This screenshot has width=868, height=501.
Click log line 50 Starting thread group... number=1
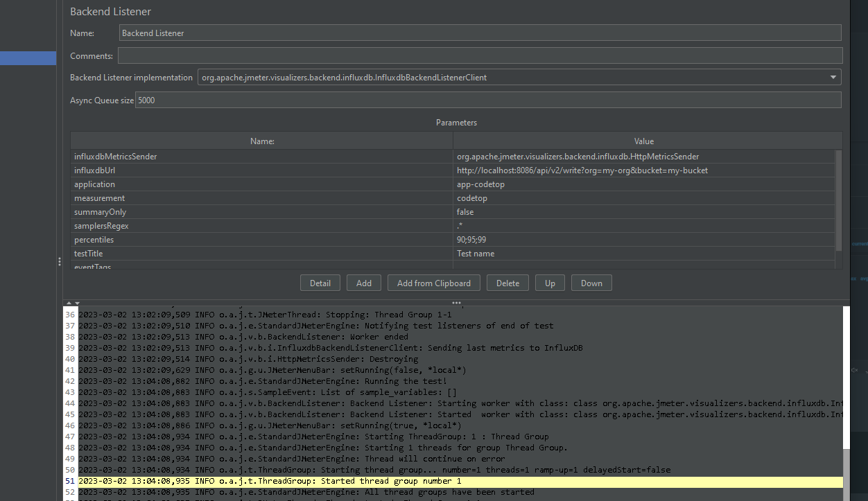374,470
